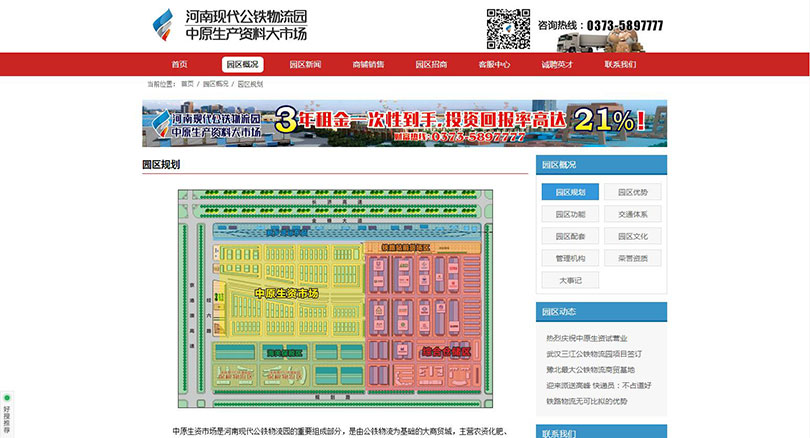Viewport: 810px width, 438px height.
Task: Open 交通体系 sidebar button
Action: point(632,214)
